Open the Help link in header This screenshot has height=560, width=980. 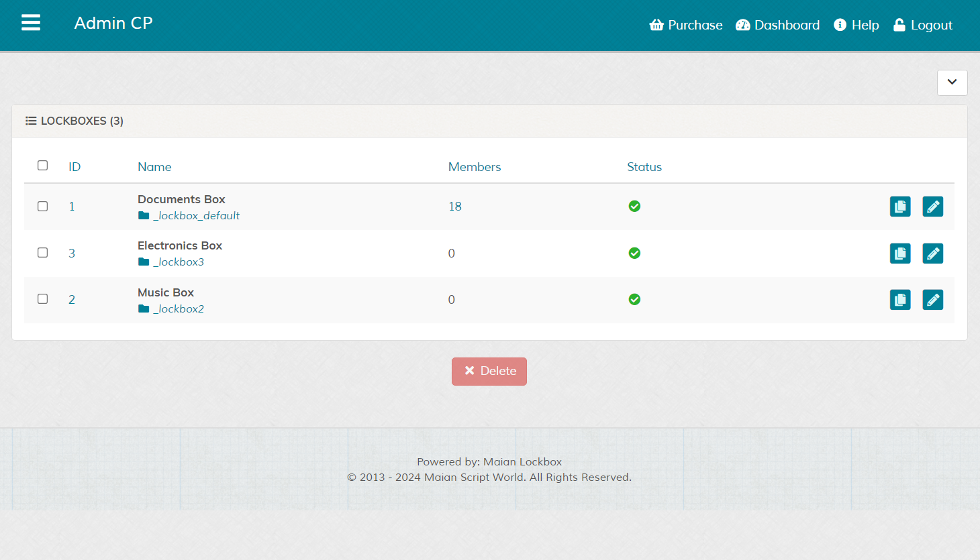coord(856,25)
